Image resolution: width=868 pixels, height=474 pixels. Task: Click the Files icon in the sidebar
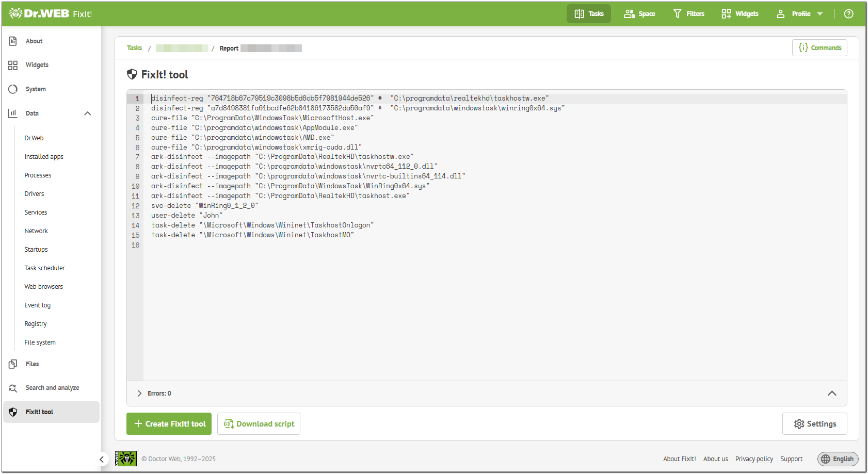pos(12,364)
